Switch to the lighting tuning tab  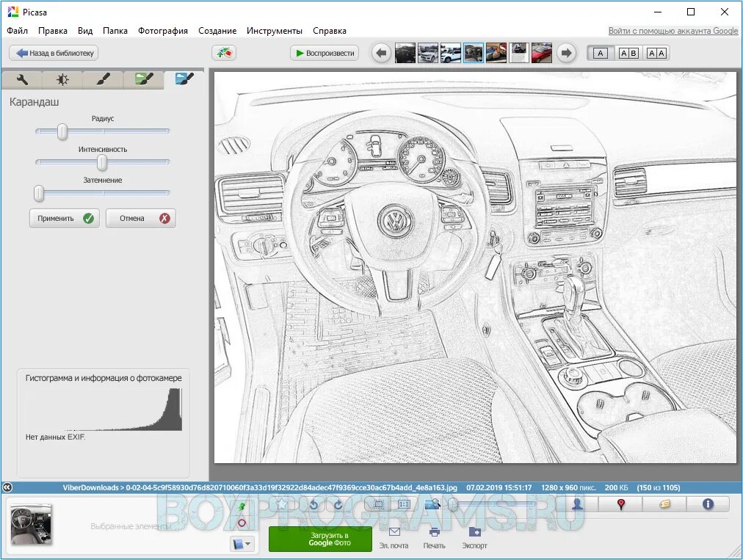point(62,79)
